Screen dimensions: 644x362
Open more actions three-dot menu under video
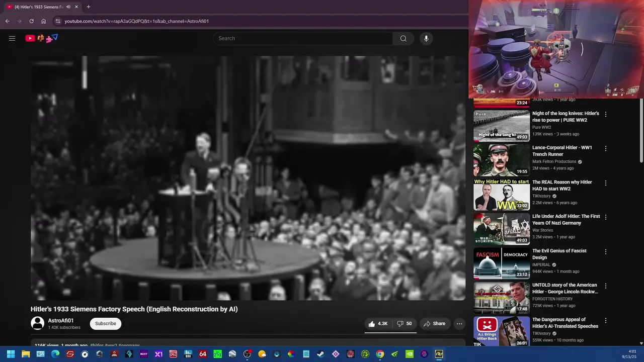tap(459, 324)
